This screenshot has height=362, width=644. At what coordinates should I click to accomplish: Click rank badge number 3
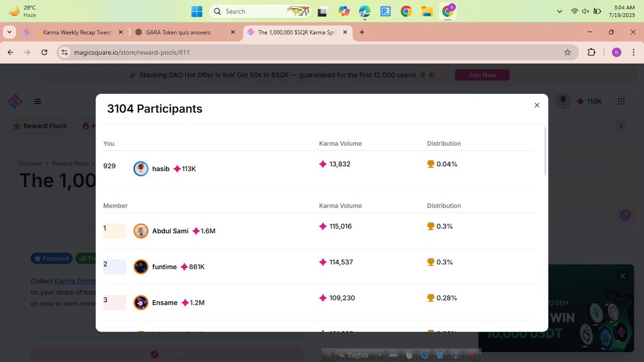click(x=114, y=302)
